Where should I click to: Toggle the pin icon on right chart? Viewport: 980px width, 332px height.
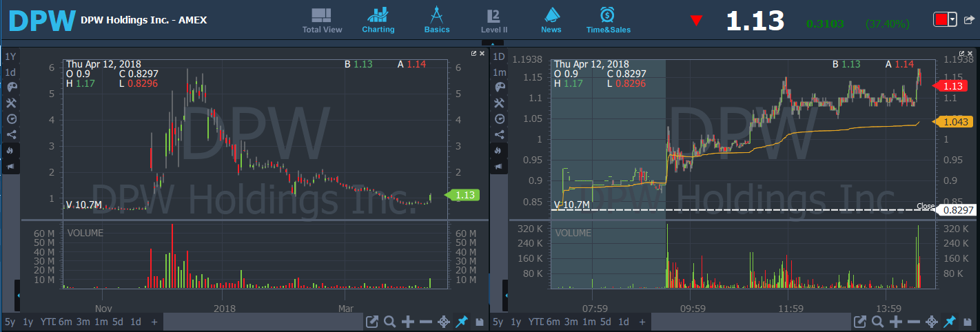950,322
